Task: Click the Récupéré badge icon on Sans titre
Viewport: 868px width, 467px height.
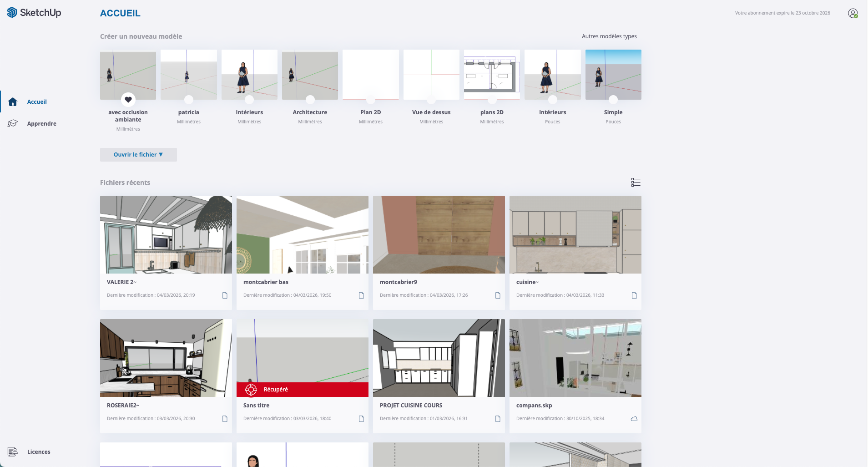Action: click(x=251, y=389)
